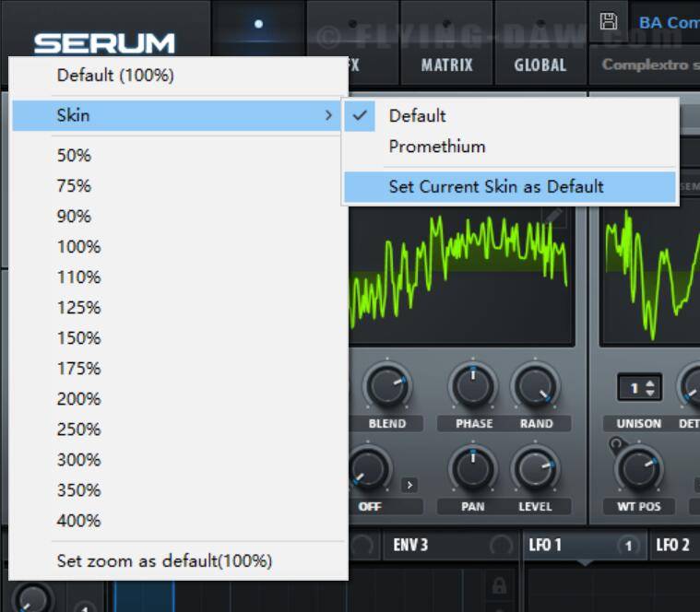The height and width of the screenshot is (612, 700).
Task: Click the small arrow button beside the OFF knob
Action: pos(409,485)
